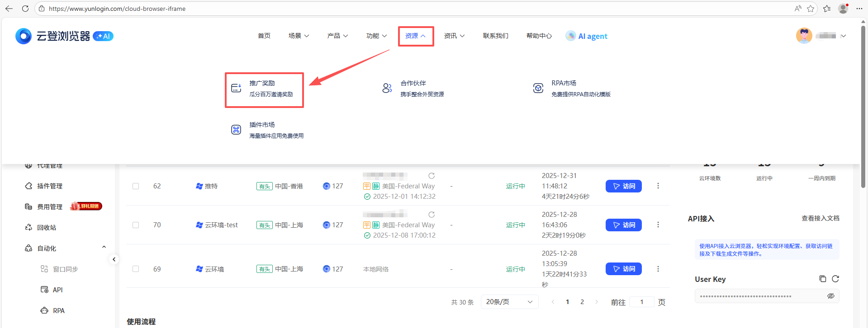This screenshot has width=868, height=328.
Task: Go to 首页 in top navigation
Action: click(264, 36)
